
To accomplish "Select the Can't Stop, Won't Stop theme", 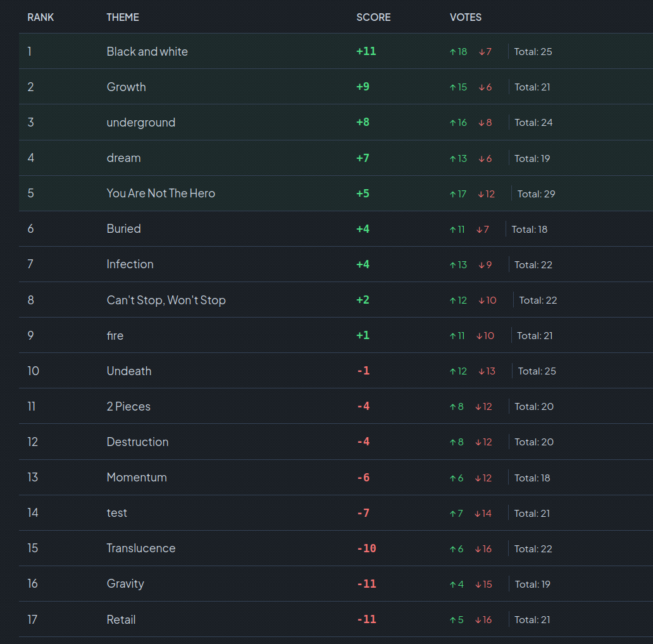I will (166, 300).
